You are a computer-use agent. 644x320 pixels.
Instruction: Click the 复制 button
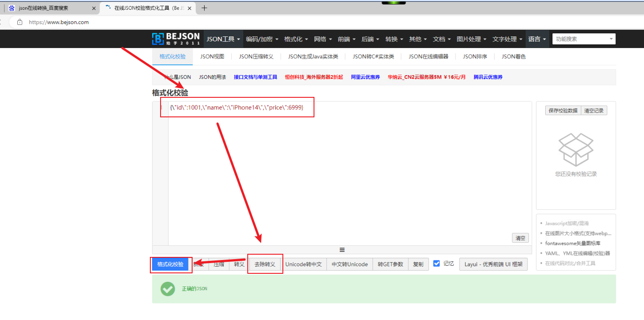pyautogui.click(x=418, y=264)
